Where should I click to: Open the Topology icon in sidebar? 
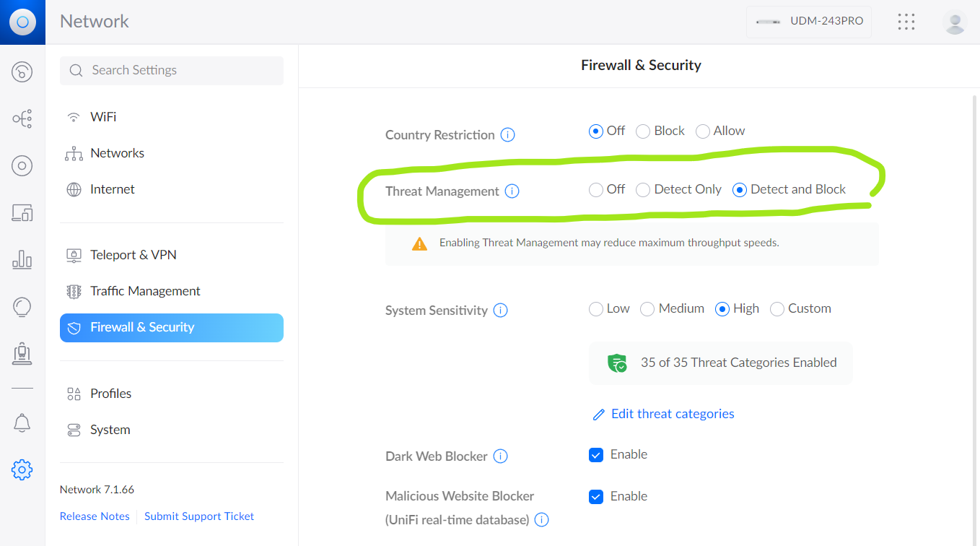click(22, 118)
